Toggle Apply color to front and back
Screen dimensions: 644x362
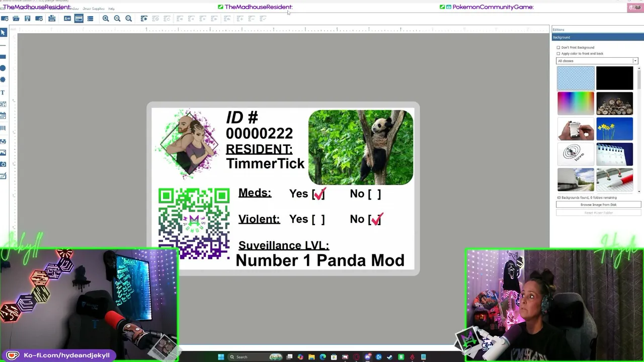coord(558,53)
